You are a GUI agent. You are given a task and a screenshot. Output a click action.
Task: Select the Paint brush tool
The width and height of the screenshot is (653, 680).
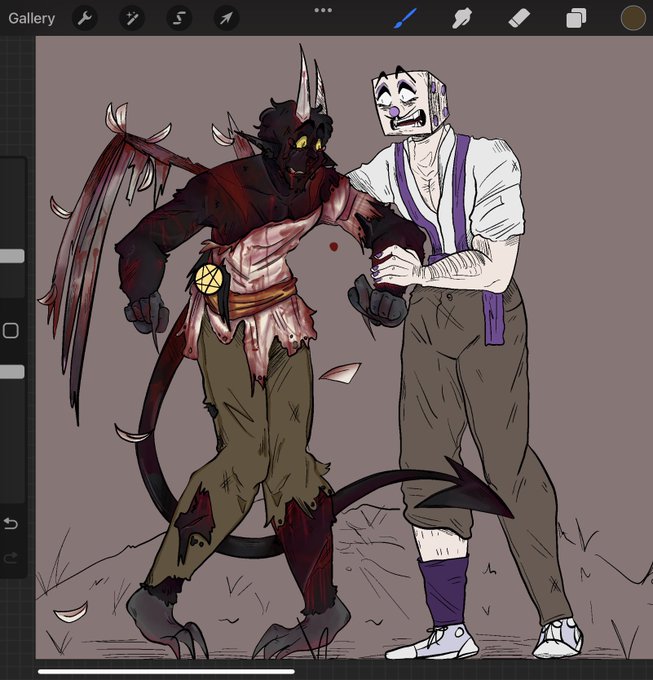click(x=405, y=18)
